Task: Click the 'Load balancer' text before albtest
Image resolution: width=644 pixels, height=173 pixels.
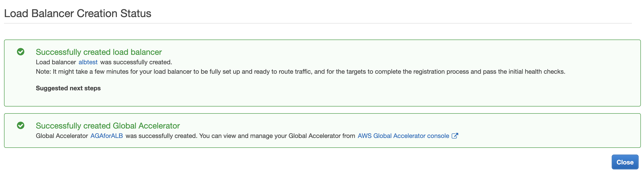Action: coord(56,62)
